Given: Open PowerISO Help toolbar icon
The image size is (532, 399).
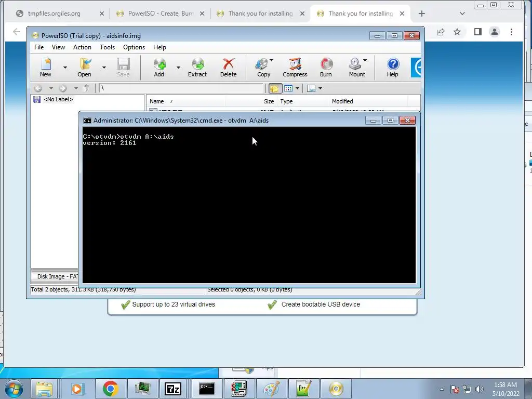Looking at the screenshot, I should (x=393, y=68).
